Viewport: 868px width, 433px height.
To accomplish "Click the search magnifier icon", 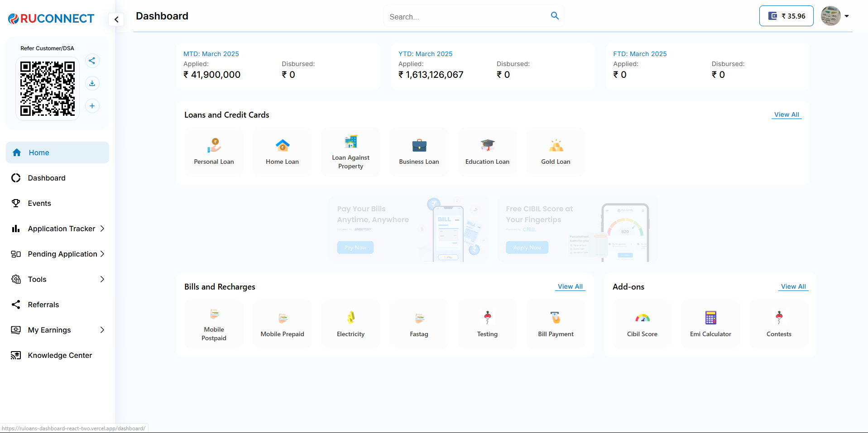I will click(555, 16).
